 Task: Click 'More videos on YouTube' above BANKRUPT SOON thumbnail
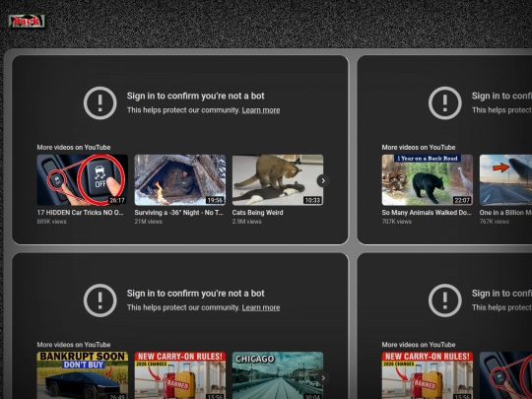74,345
